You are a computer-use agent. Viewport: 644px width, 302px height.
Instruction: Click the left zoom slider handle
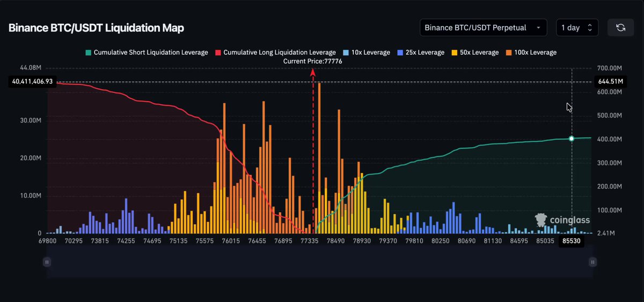[47, 262]
